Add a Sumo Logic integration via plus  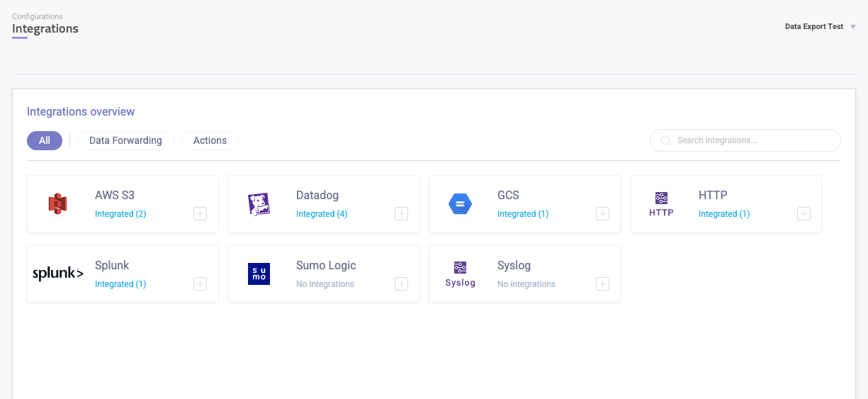(x=402, y=284)
